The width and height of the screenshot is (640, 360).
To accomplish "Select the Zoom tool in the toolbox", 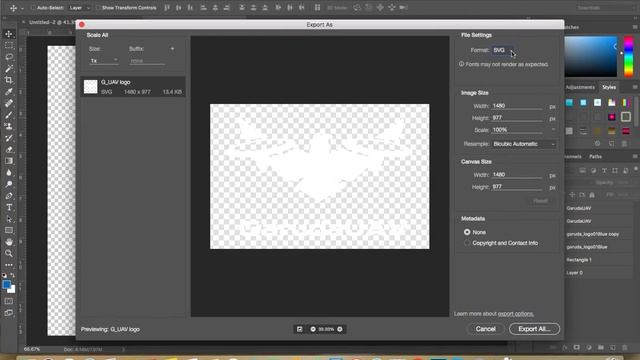I will click(9, 253).
